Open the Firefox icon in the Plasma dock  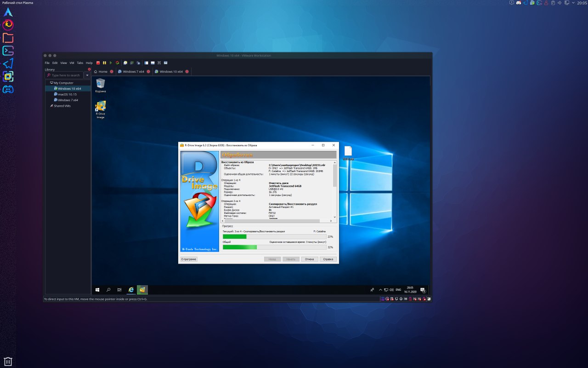click(x=8, y=25)
